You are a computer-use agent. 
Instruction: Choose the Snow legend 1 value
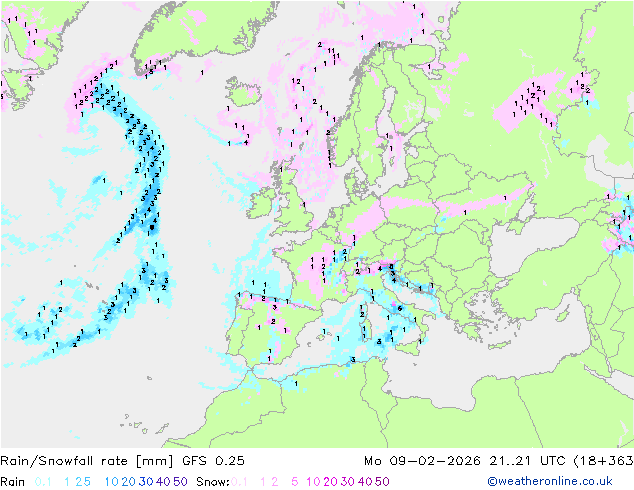(263, 482)
